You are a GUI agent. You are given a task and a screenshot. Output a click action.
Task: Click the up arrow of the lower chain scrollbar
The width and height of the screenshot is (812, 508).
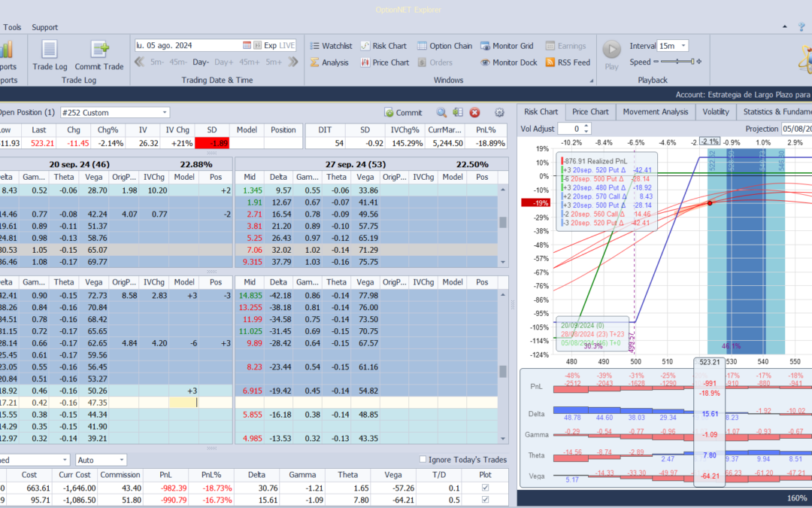click(x=503, y=295)
